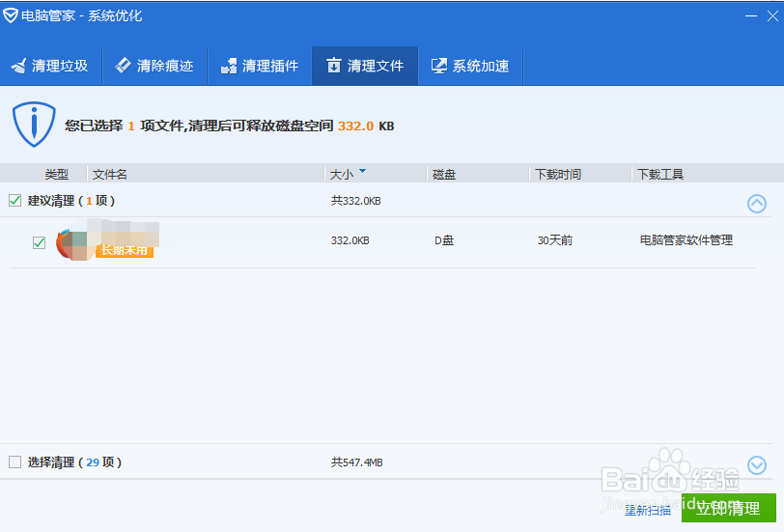The height and width of the screenshot is (532, 784).
Task: Click the 332.0KB size cell
Action: 350,240
